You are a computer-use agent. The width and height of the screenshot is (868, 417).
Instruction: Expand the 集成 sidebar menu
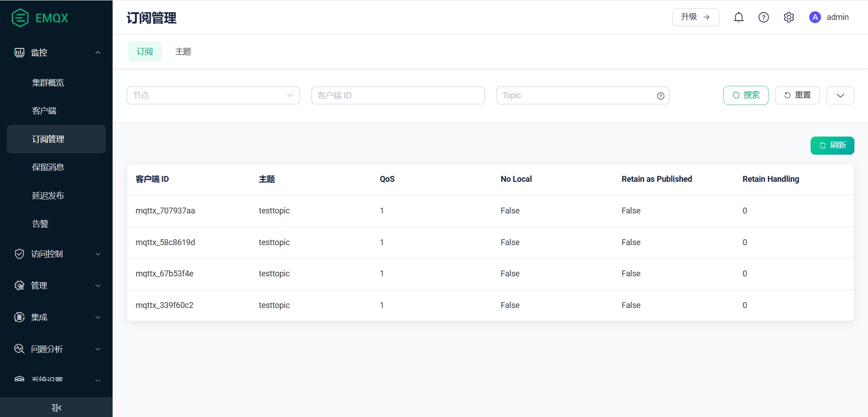pos(56,317)
